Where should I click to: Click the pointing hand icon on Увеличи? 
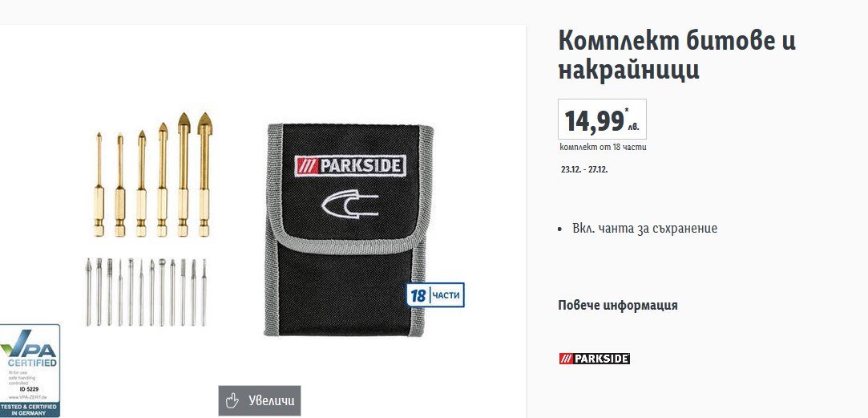pyautogui.click(x=232, y=400)
